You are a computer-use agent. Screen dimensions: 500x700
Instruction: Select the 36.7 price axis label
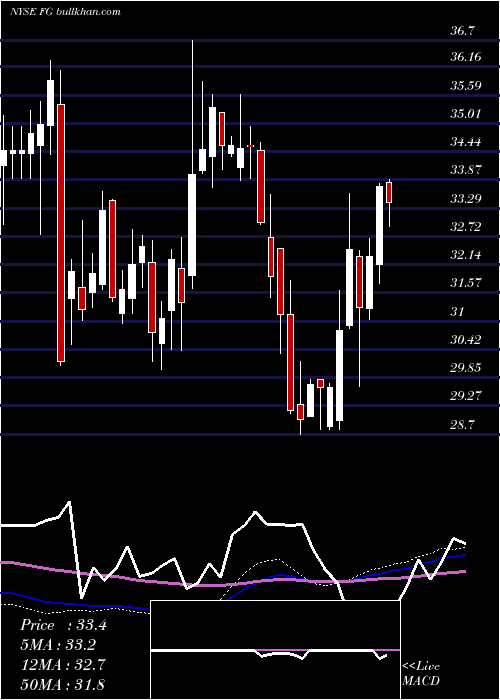pos(463,31)
